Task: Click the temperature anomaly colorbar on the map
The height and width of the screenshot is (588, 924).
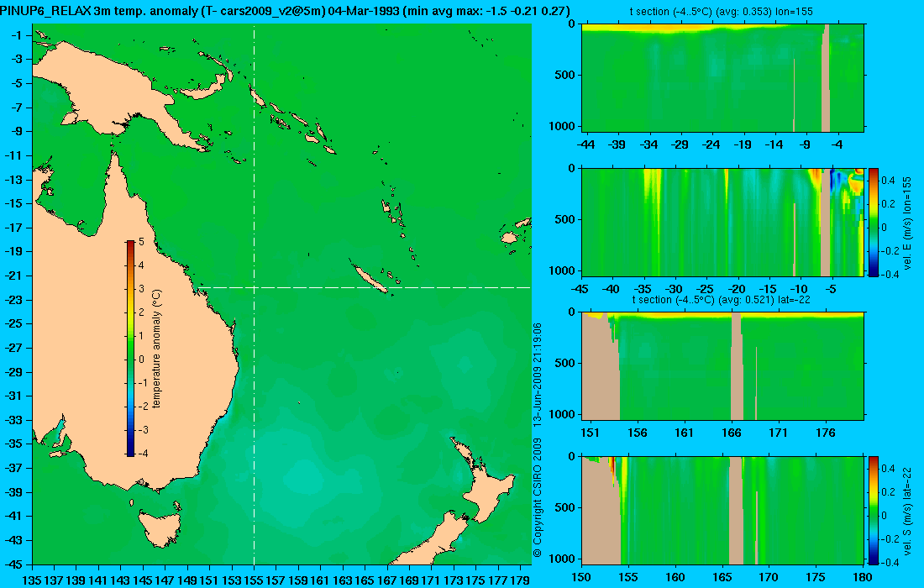Action: tap(130, 349)
